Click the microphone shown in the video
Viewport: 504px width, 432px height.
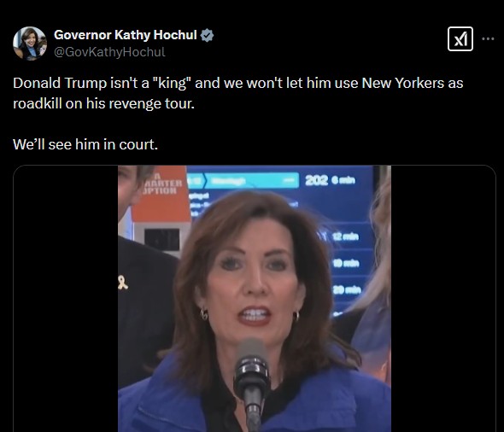[252, 382]
